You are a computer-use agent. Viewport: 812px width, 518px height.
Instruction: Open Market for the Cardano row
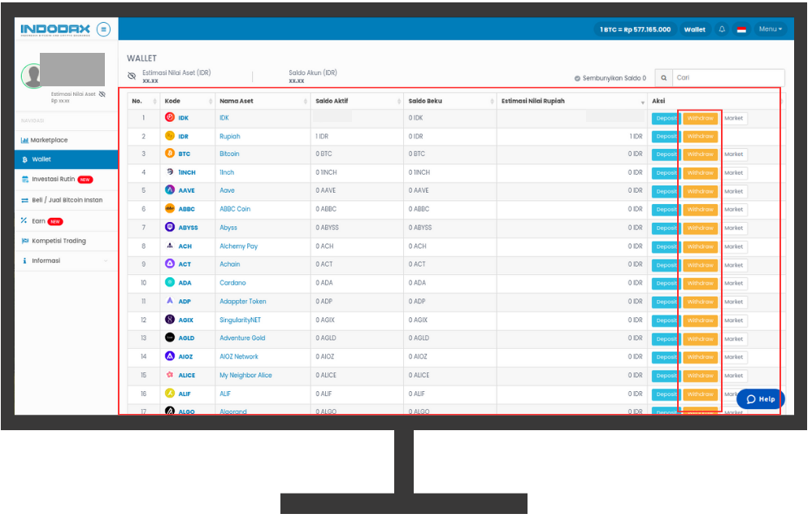pos(733,283)
